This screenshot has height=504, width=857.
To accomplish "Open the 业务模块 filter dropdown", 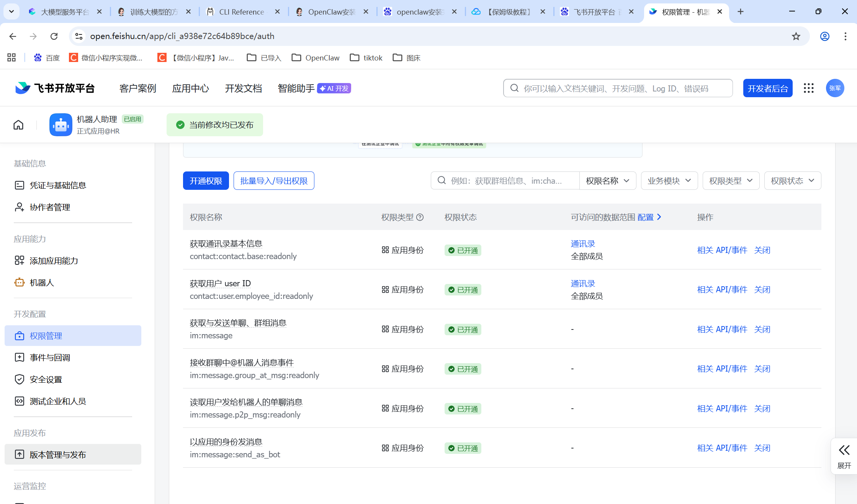I will pos(669,181).
